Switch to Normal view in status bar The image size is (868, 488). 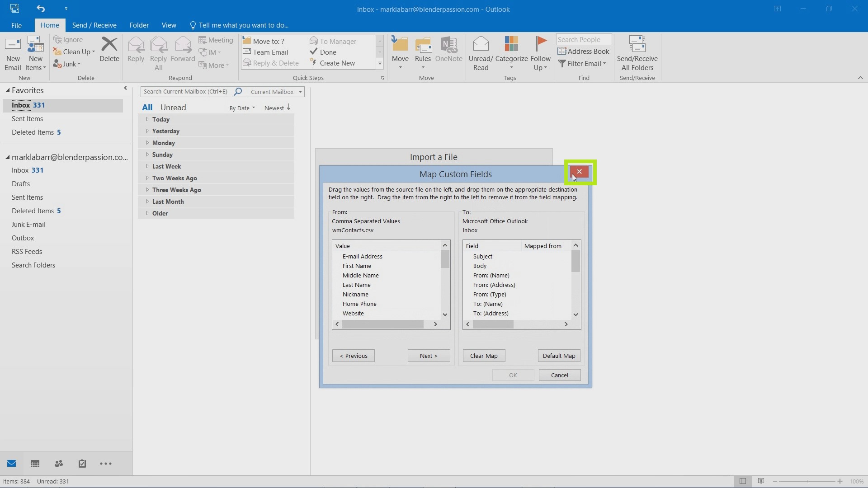(742, 481)
